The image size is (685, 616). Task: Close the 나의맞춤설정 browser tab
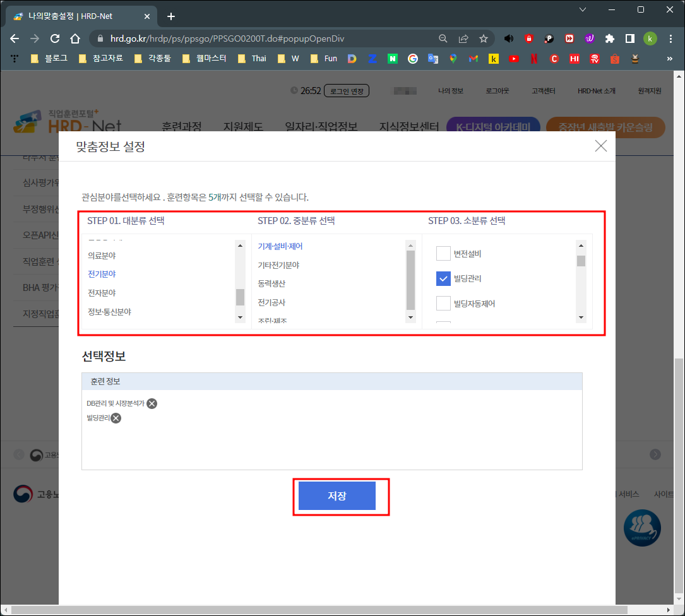tap(146, 16)
